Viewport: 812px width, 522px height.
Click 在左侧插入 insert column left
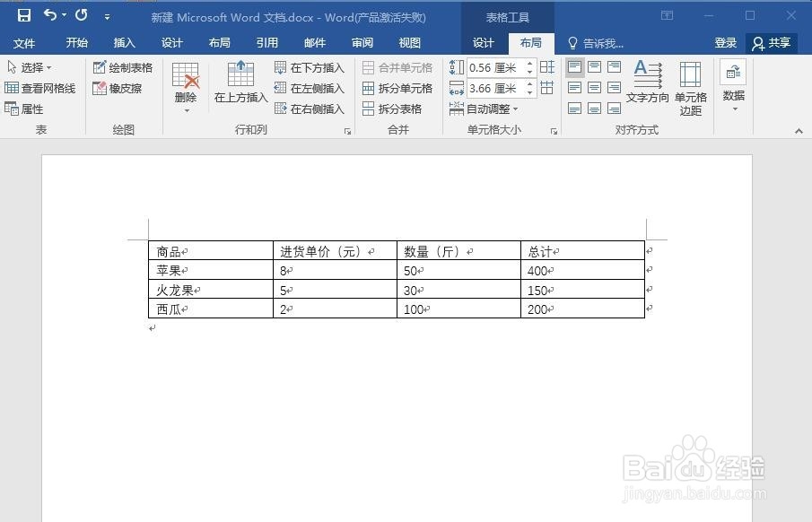tap(310, 88)
